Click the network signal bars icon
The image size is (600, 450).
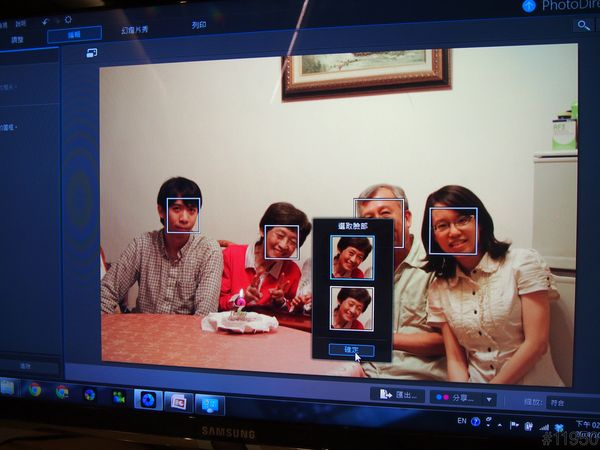click(544, 427)
